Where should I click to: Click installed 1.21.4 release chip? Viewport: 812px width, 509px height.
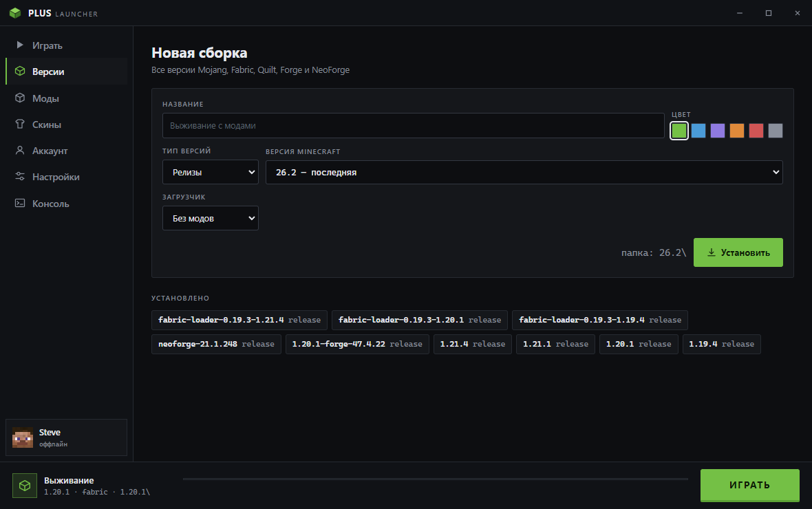pos(472,344)
